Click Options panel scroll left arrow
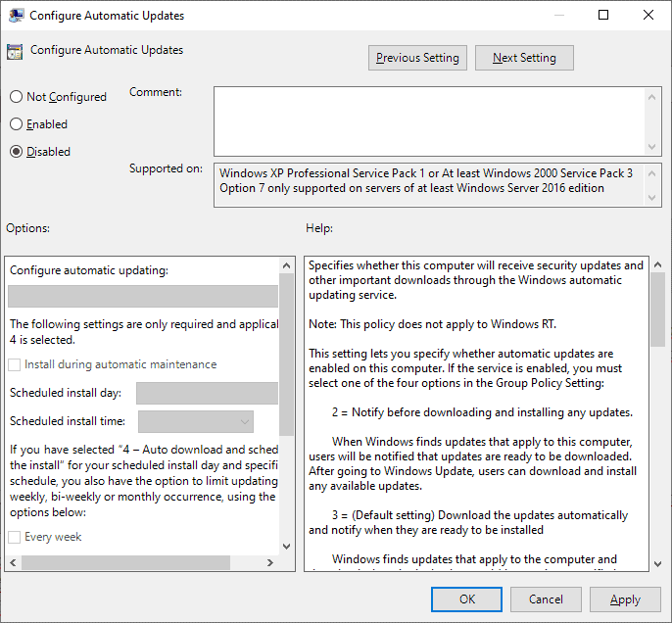The image size is (672, 623). click(x=13, y=562)
